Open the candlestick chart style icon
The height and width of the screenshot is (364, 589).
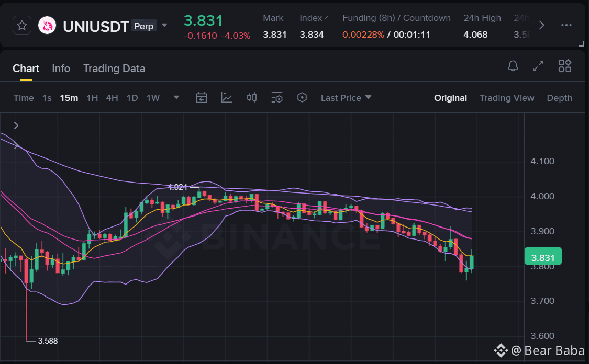(252, 98)
